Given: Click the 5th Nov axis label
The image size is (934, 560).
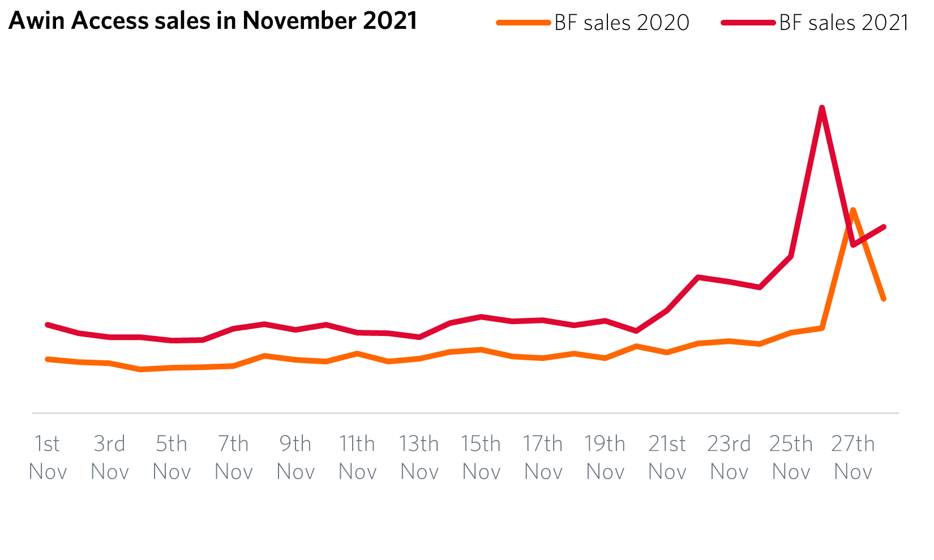Looking at the screenshot, I should [172, 458].
